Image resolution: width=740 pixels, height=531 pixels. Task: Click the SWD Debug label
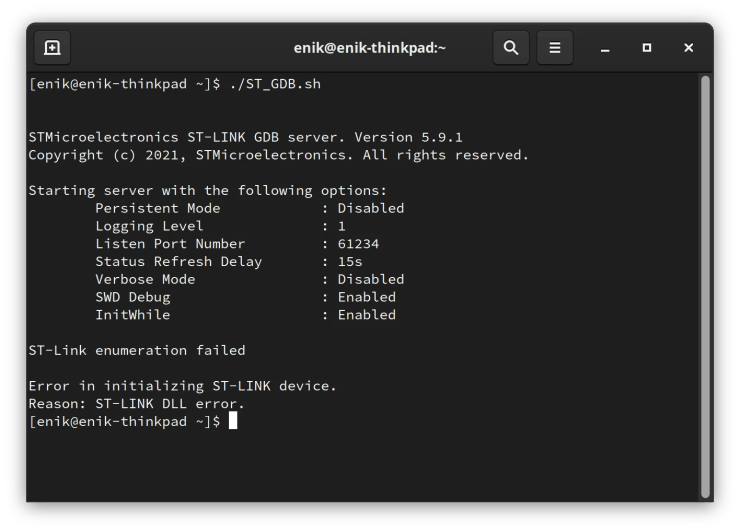pyautogui.click(x=133, y=297)
